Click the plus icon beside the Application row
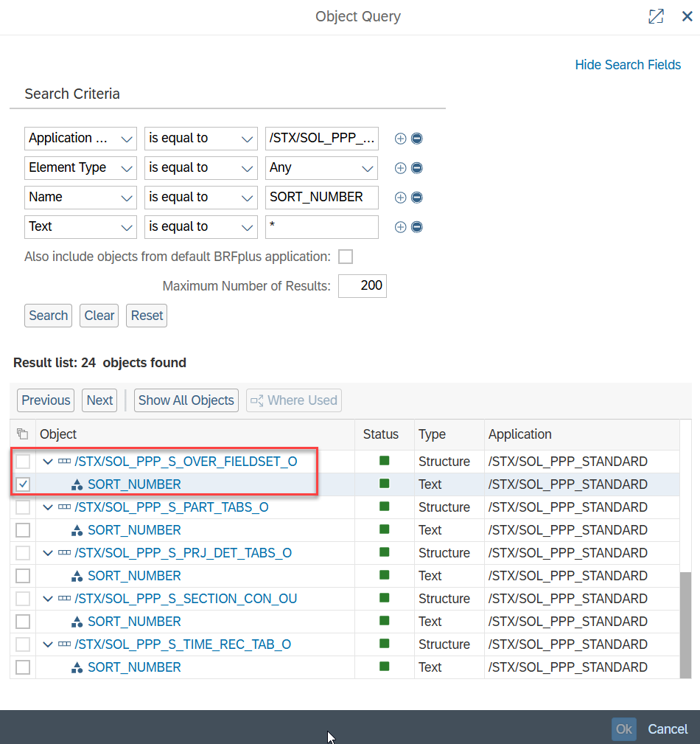This screenshot has width=700, height=744. point(401,139)
